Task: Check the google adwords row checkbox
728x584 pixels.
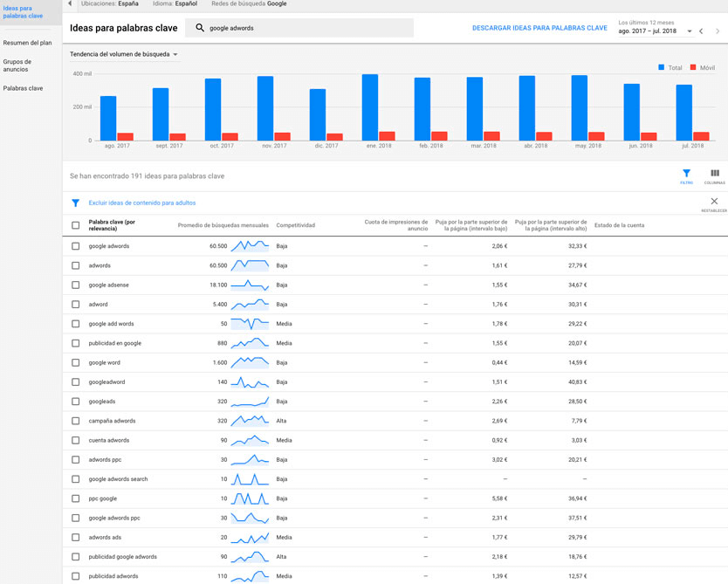Action: coord(76,246)
